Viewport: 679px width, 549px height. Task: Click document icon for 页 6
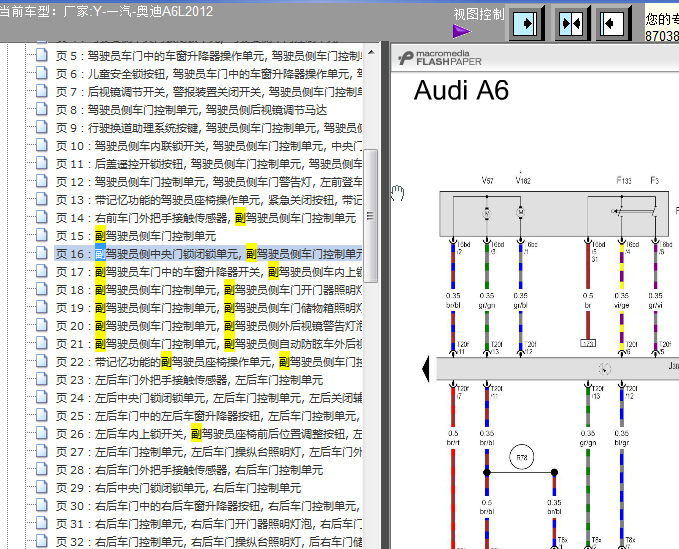[42, 74]
